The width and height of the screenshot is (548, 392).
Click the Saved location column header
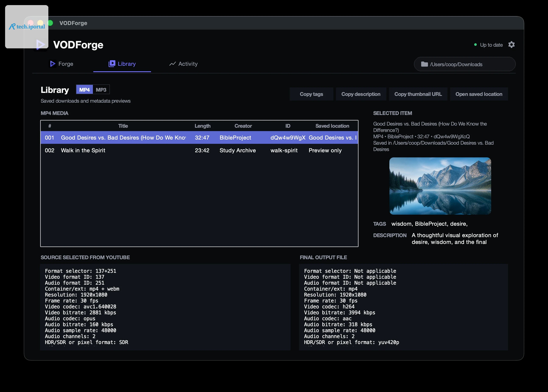point(332,126)
